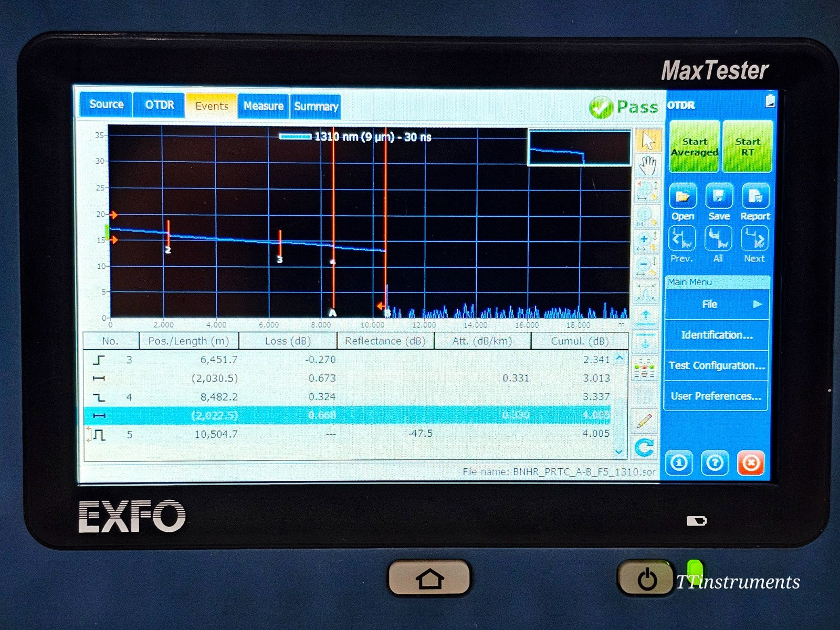
Task: Click the Loss (dB) column header
Action: click(x=288, y=341)
